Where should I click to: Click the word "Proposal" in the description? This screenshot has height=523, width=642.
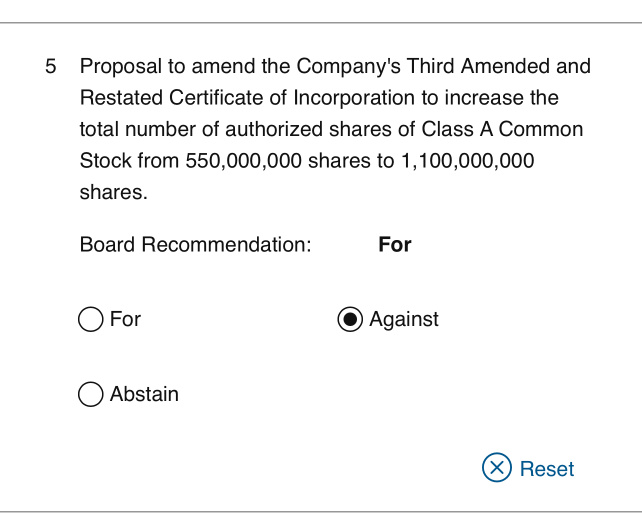[x=121, y=67]
